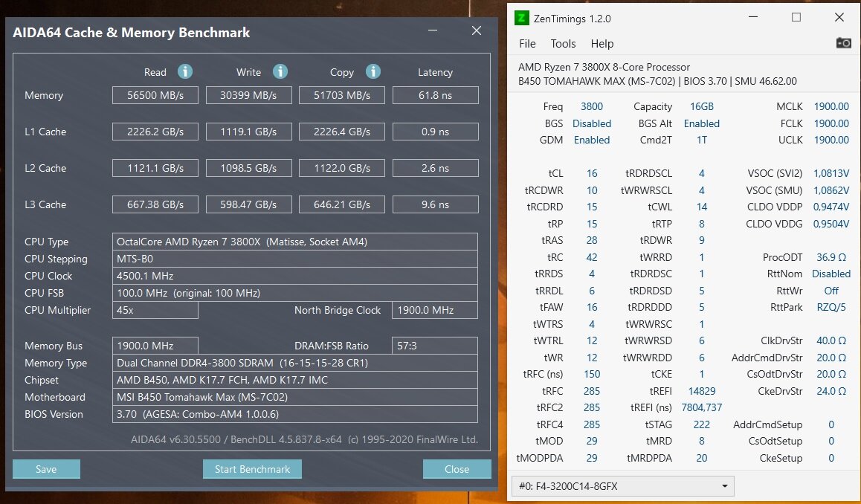Click the CPU Type field OctalCore AMD Ryzen

coord(295,242)
